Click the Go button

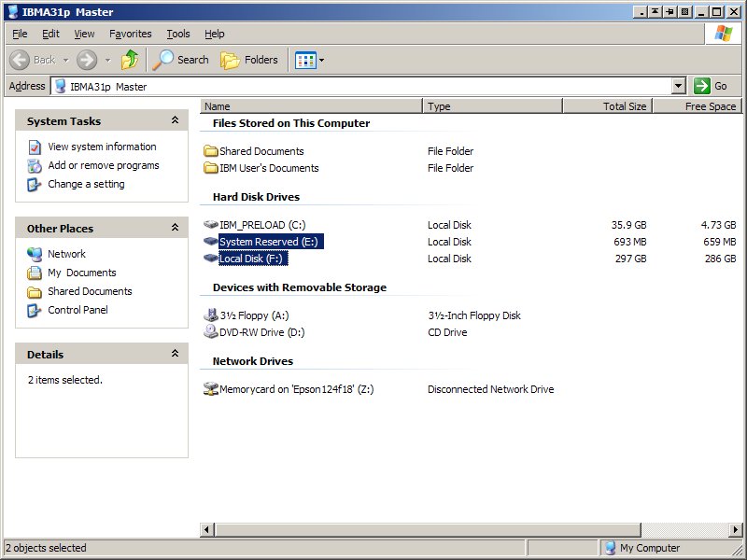point(711,86)
